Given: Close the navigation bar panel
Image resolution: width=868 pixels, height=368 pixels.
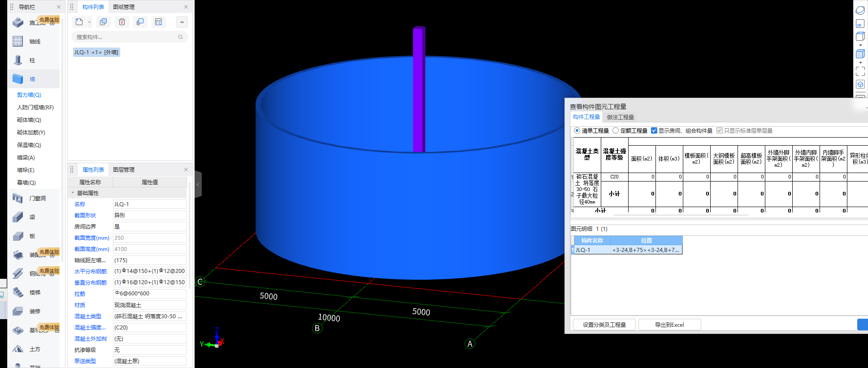Looking at the screenshot, I should pos(58,7).
